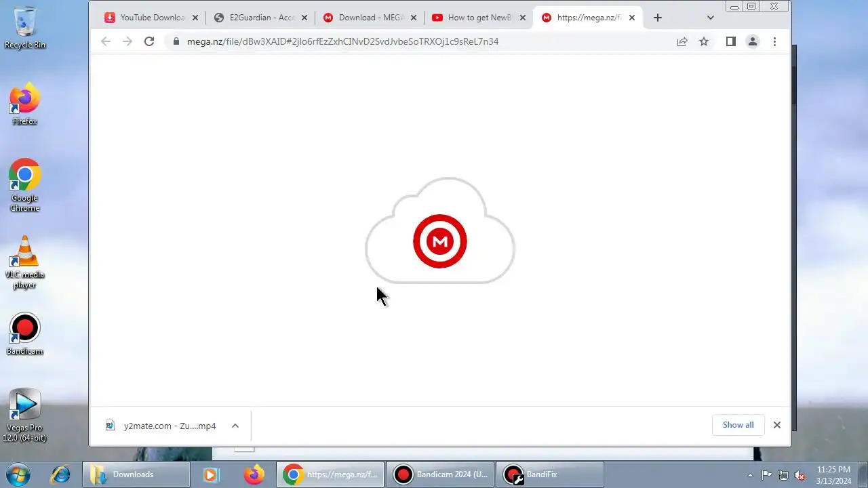Close the YouTube Downloader tab
The height and width of the screenshot is (488, 868).
pos(195,18)
